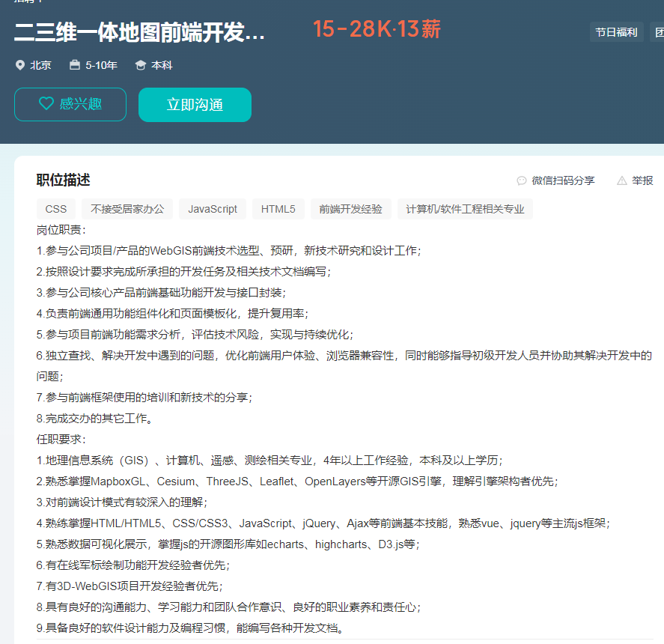Click the 立即沟通 button

(195, 105)
